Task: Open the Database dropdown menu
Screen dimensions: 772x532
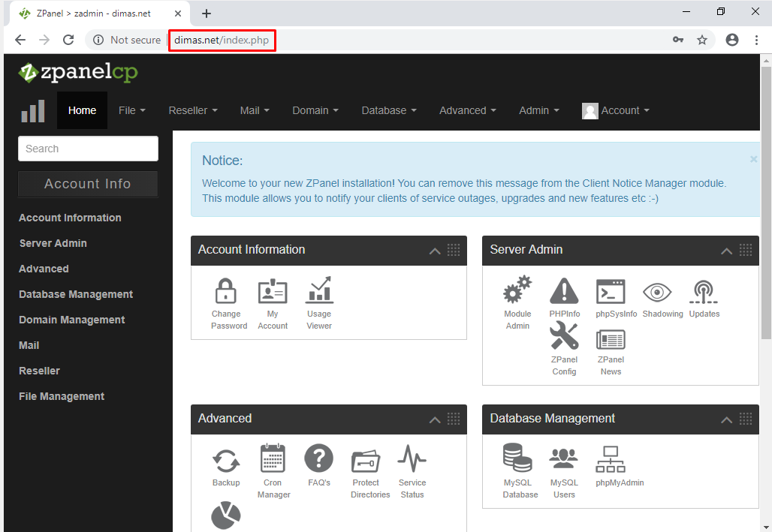Action: coord(389,111)
